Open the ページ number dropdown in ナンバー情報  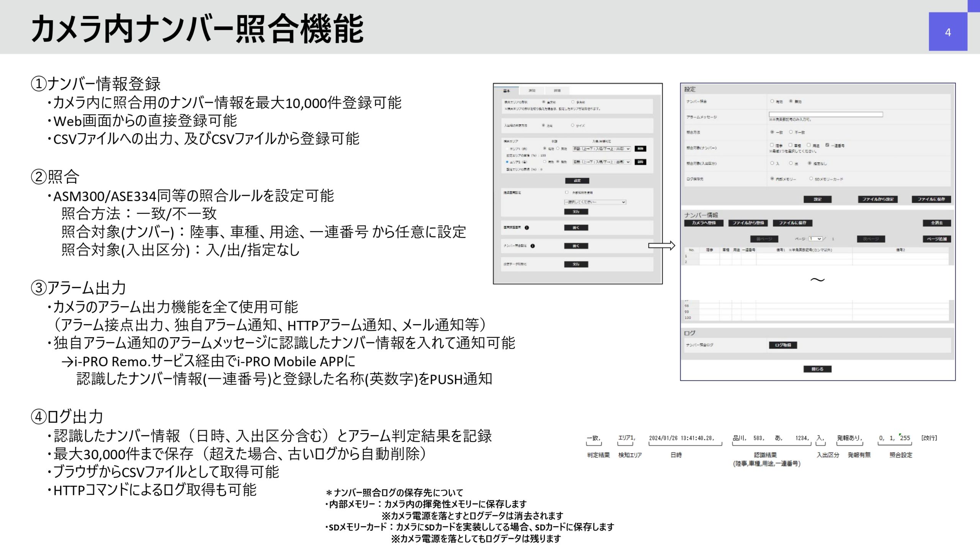click(x=816, y=239)
